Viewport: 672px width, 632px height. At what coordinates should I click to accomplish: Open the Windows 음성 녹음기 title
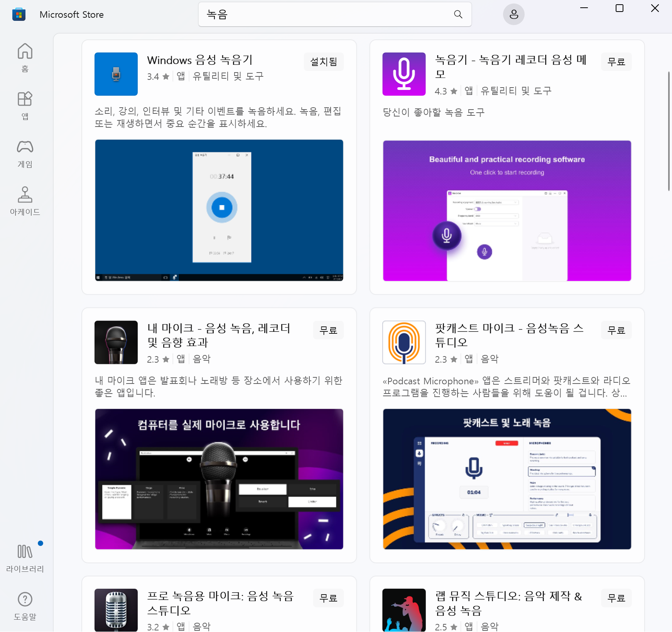[200, 60]
